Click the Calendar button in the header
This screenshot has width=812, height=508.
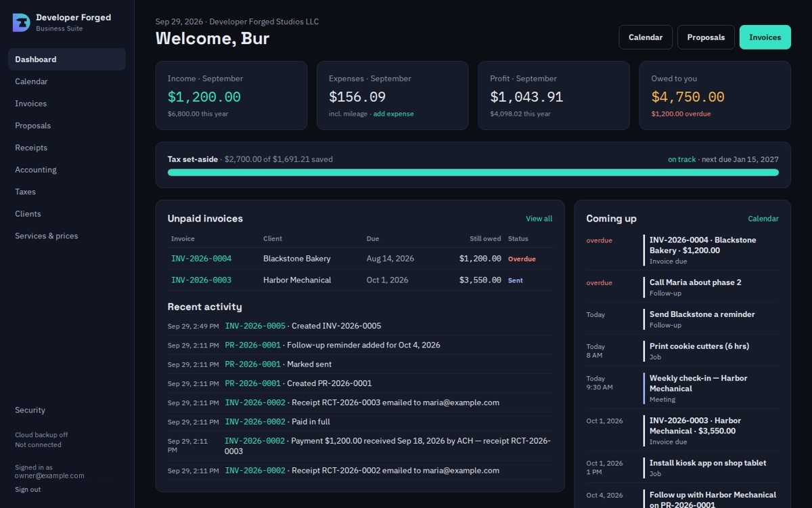pyautogui.click(x=646, y=37)
